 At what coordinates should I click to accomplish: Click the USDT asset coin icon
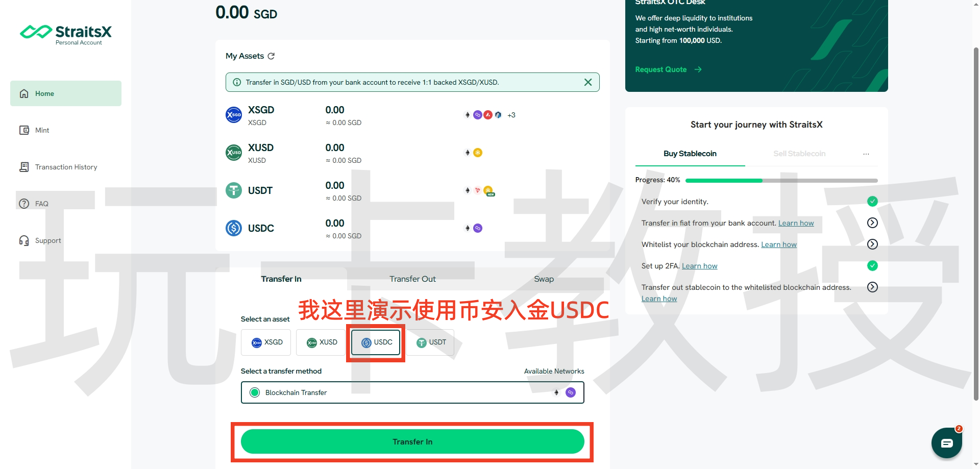[234, 190]
